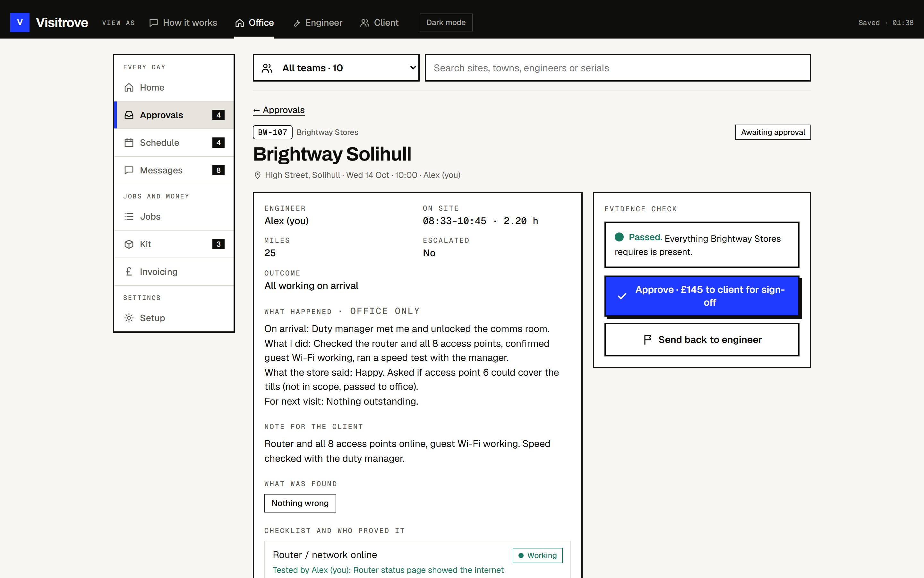Click the Nothing wrong tag
This screenshot has height=578, width=924.
(300, 503)
